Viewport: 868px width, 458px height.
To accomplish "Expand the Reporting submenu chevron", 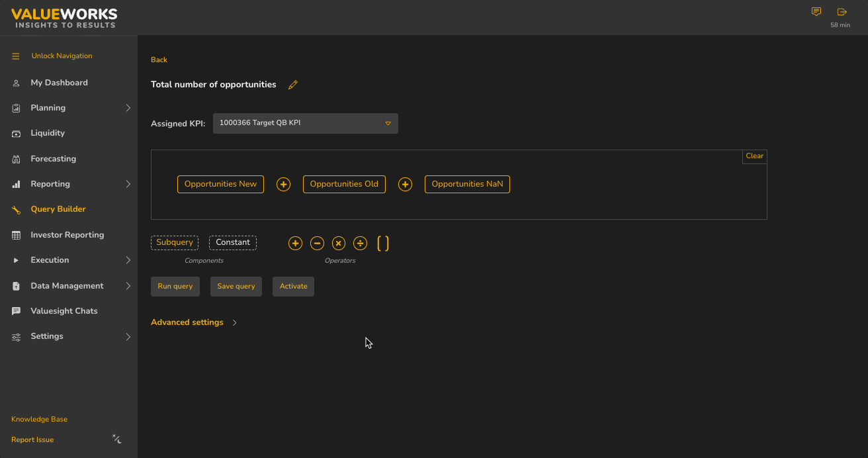I will [x=128, y=184].
